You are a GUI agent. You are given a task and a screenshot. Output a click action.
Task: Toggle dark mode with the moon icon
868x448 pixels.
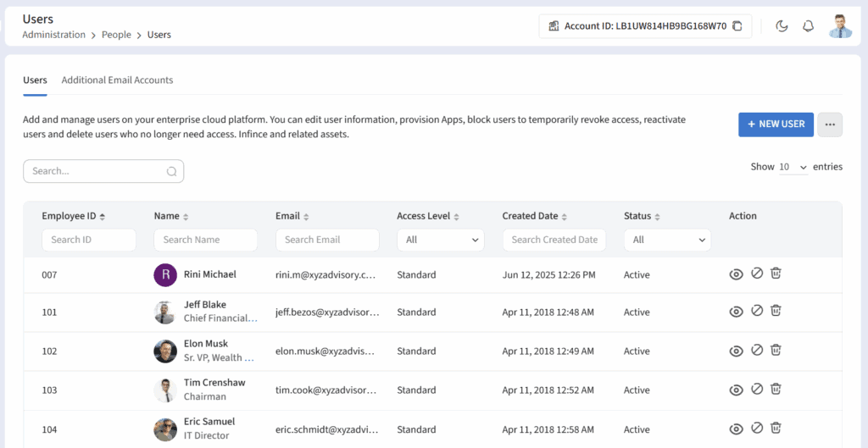pos(782,26)
